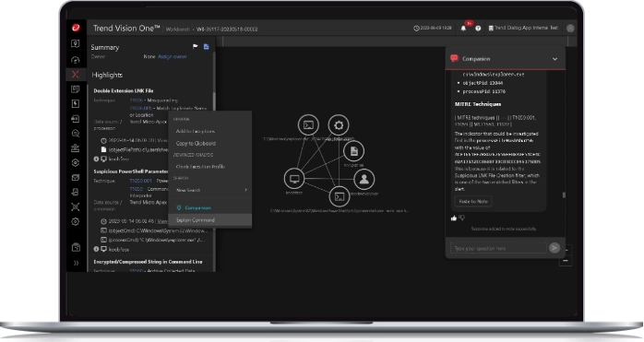Click the Suspicious PowerShell Parameter heading

[x=131, y=171]
